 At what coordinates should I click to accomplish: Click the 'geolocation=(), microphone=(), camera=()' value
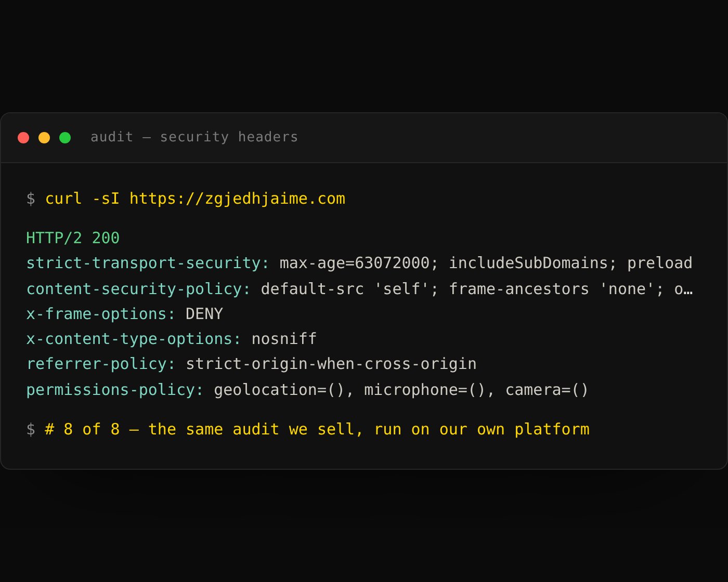(401, 390)
